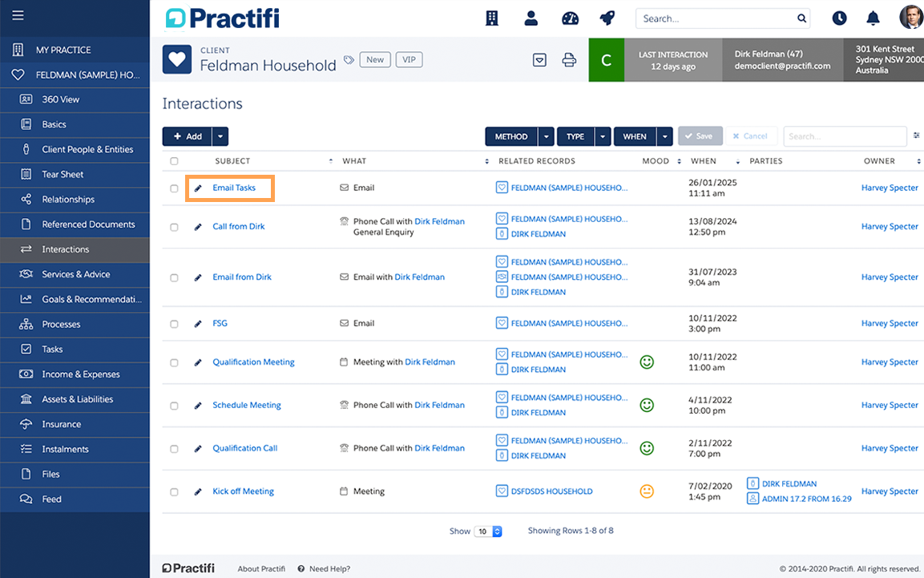924x578 pixels.
Task: Click the green C client rating tile
Action: [606, 59]
